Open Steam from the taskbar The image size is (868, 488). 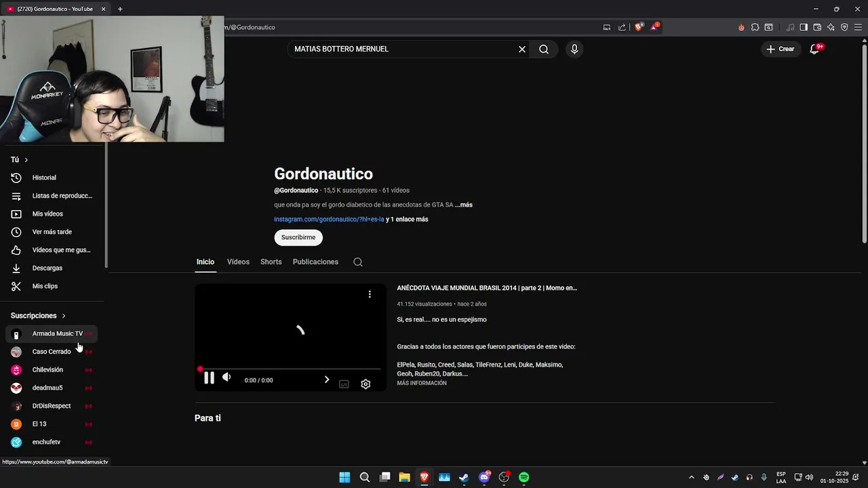point(464,477)
